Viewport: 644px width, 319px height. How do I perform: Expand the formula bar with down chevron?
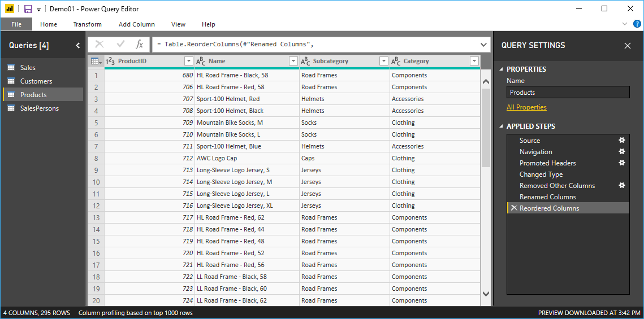pos(483,44)
